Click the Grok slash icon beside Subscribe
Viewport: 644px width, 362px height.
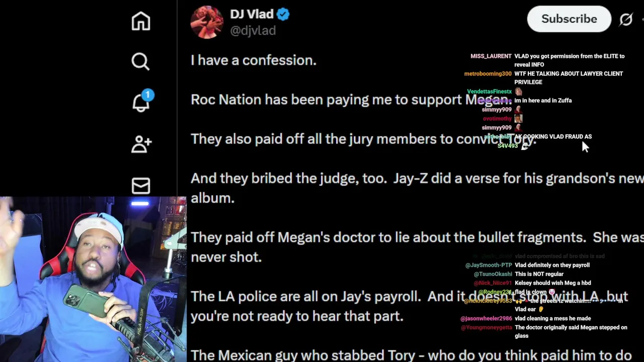626,19
